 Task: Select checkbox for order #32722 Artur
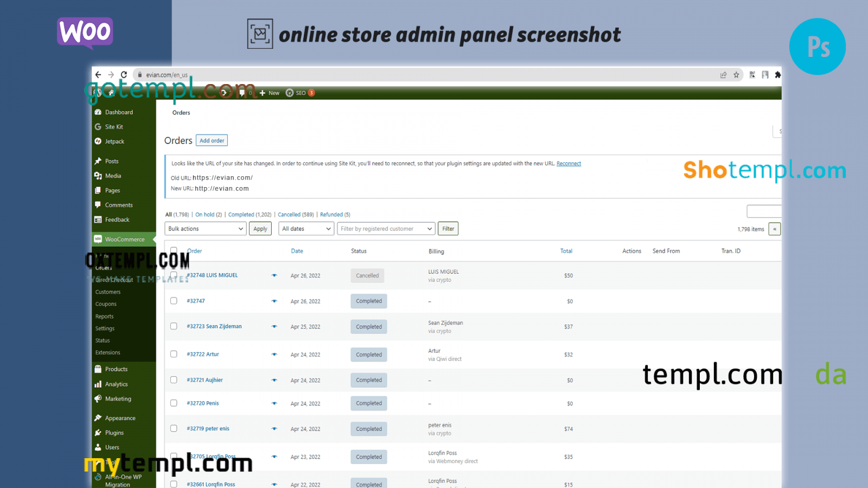point(174,354)
